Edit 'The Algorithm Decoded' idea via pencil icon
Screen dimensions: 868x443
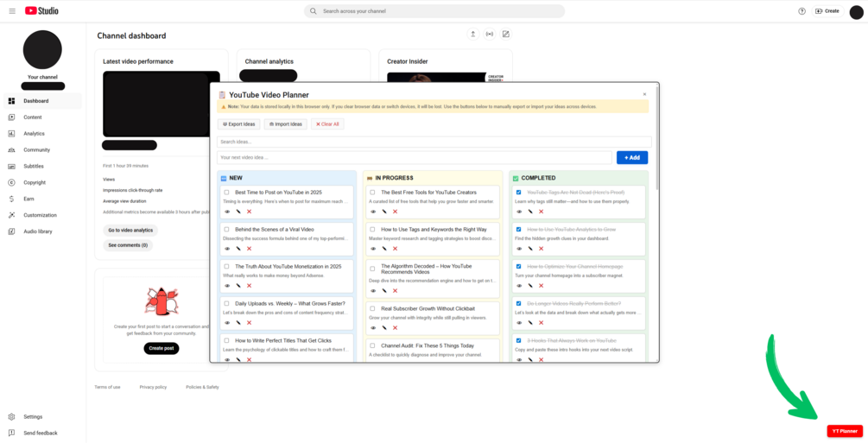384,291
